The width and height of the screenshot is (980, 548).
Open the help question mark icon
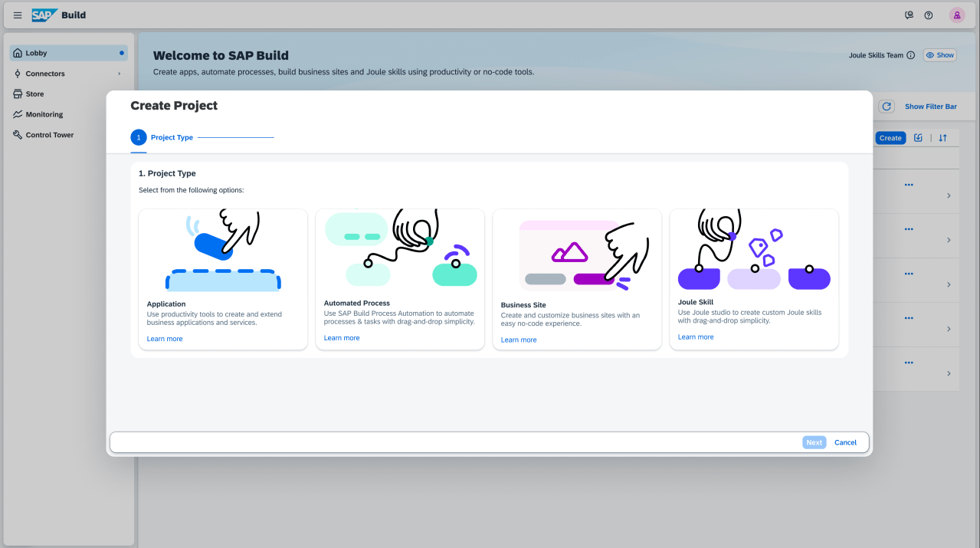pos(929,15)
